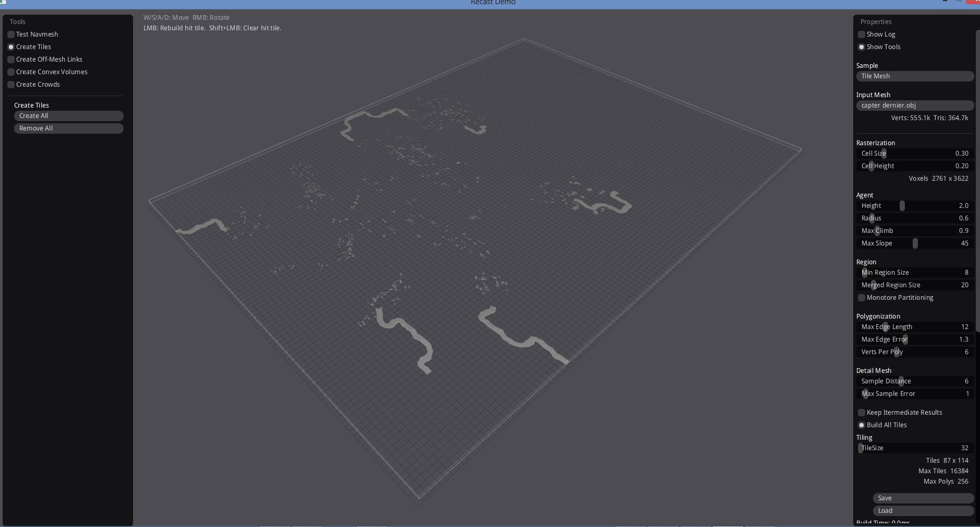Open the Tile Mesh sample selector
This screenshot has height=527, width=980.
[915, 76]
